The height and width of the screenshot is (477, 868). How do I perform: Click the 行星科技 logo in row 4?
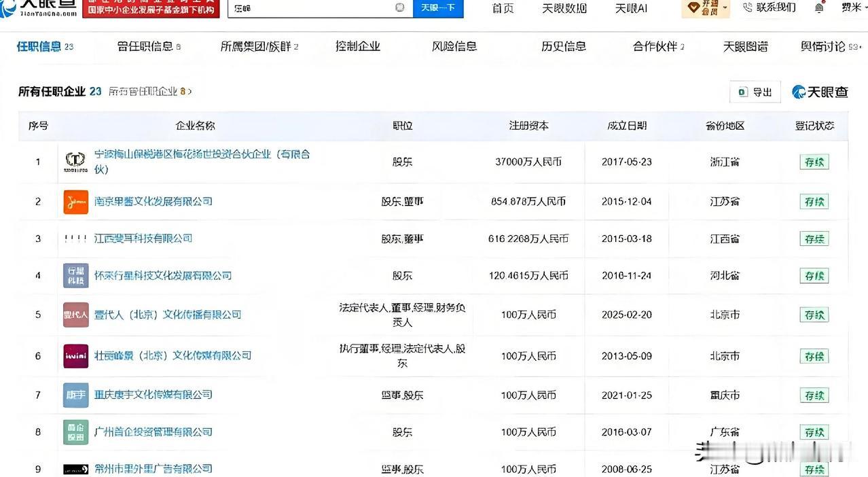75,275
